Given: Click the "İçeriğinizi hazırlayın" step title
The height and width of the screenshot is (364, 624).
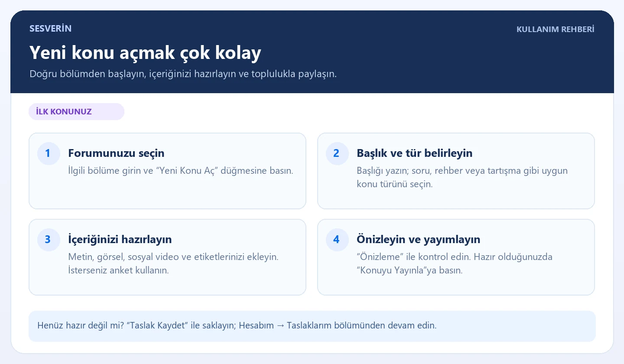Looking at the screenshot, I should click(x=120, y=239).
